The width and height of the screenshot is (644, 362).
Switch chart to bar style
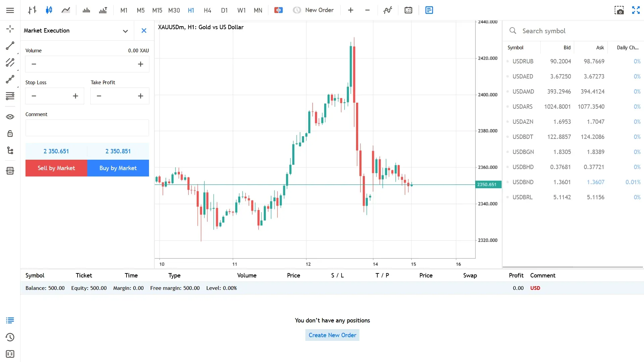(x=32, y=10)
